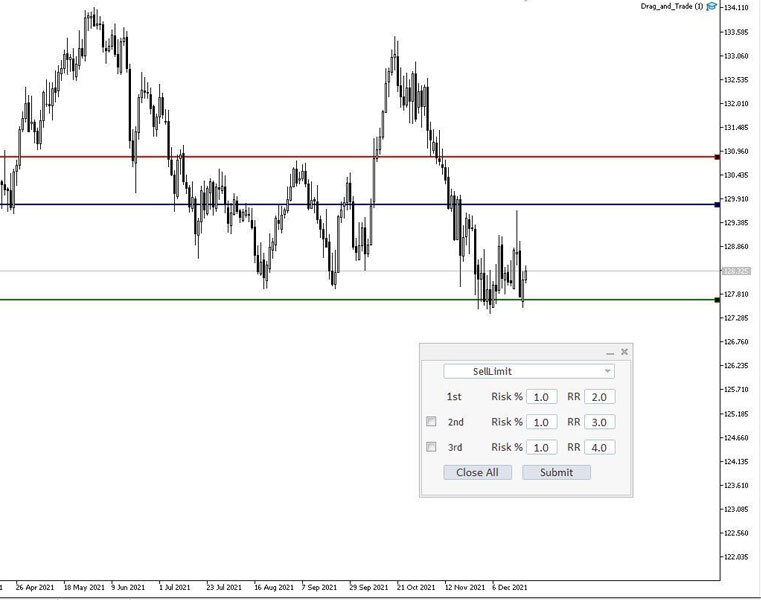761x600 pixels.
Task: Click the red line handle at the price axis
Action: click(x=717, y=157)
